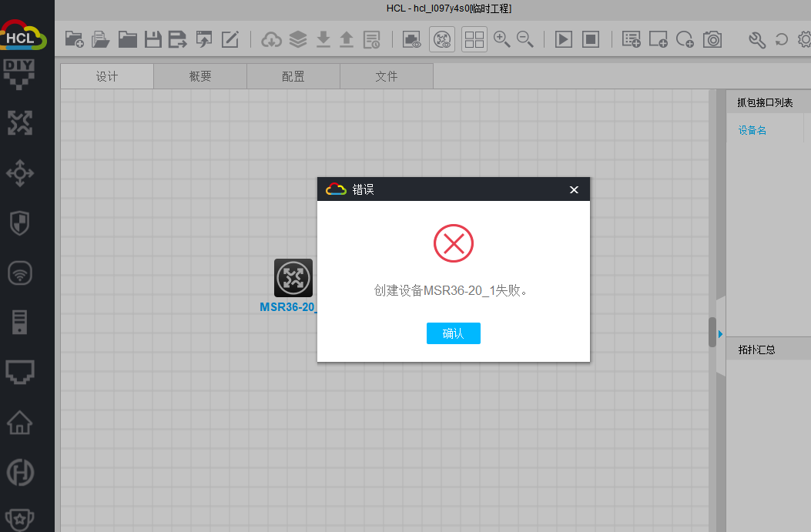Click the add text list icon
This screenshot has width=811, height=532.
tap(631, 39)
